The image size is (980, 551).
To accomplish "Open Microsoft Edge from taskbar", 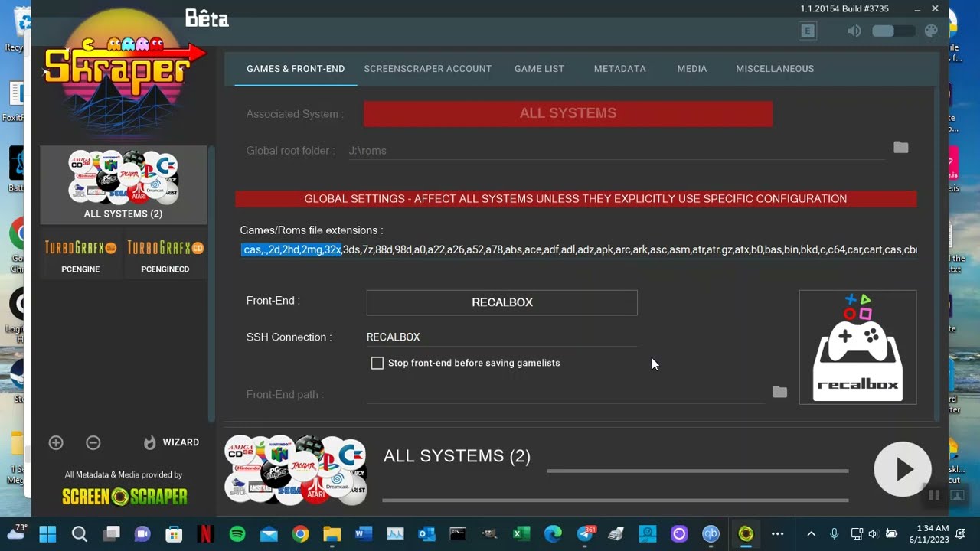I will (x=553, y=533).
